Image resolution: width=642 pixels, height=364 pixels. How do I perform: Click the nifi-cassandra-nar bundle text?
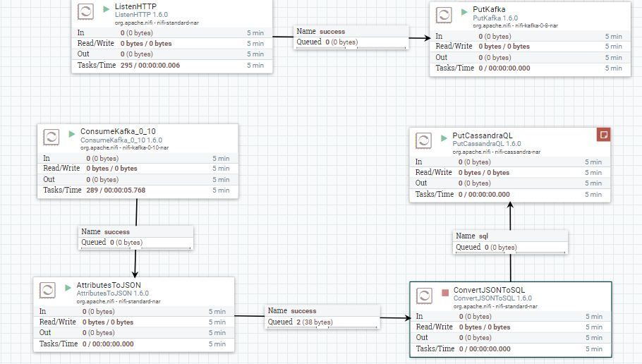[518, 152]
